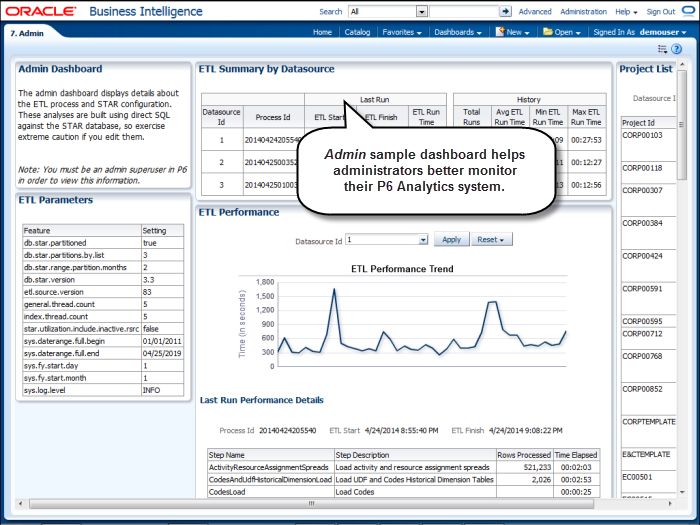Open the Dashboards menu
Image resolution: width=700 pixels, height=525 pixels.
click(458, 32)
